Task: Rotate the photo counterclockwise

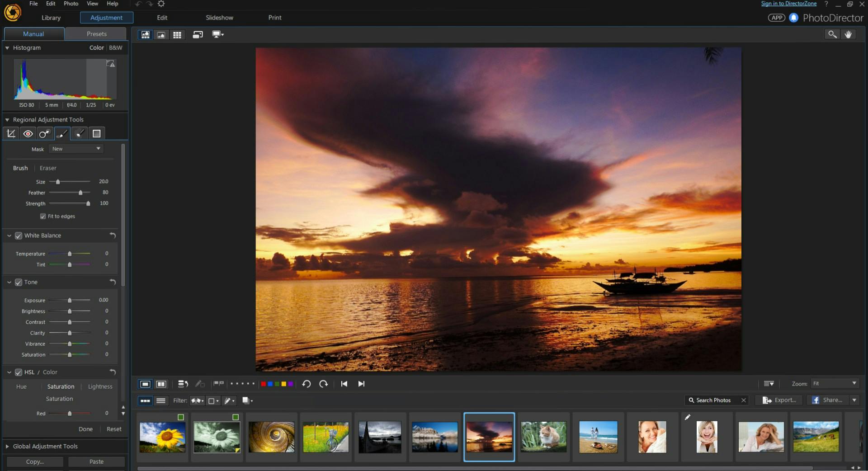Action: click(307, 384)
